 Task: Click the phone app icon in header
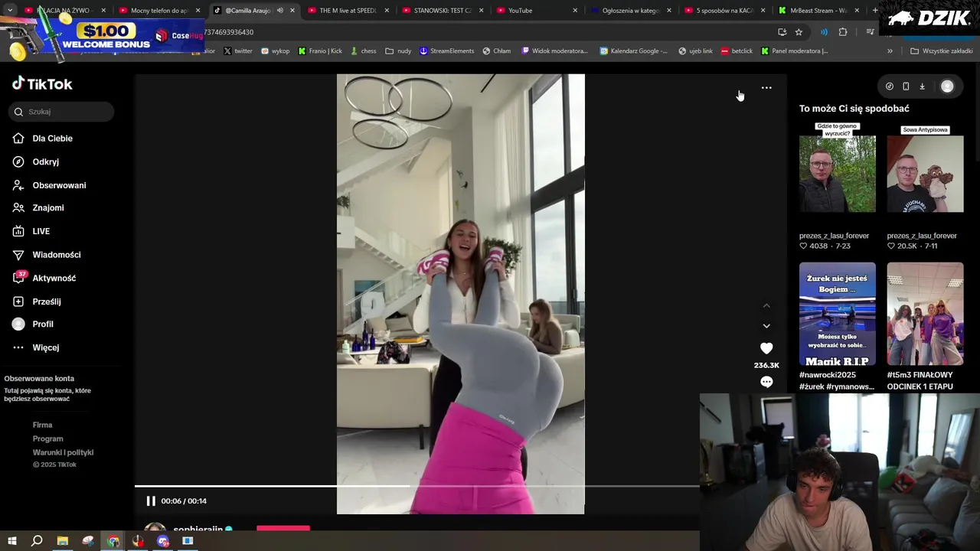pos(906,86)
